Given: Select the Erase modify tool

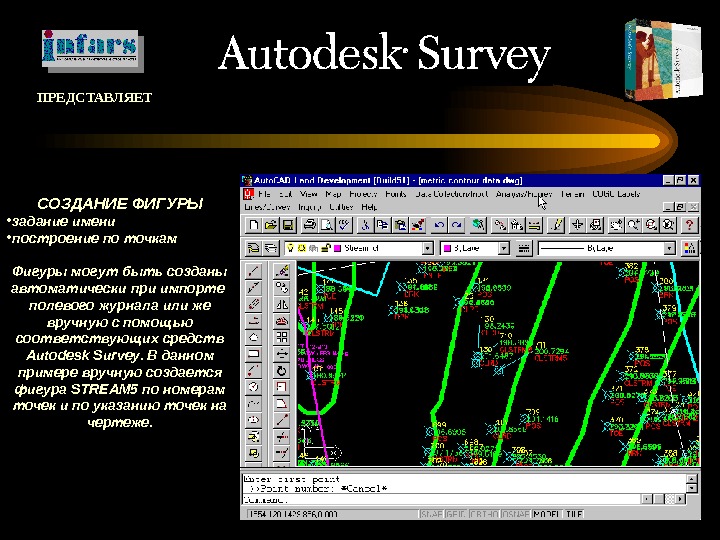Looking at the screenshot, I should [x=281, y=271].
